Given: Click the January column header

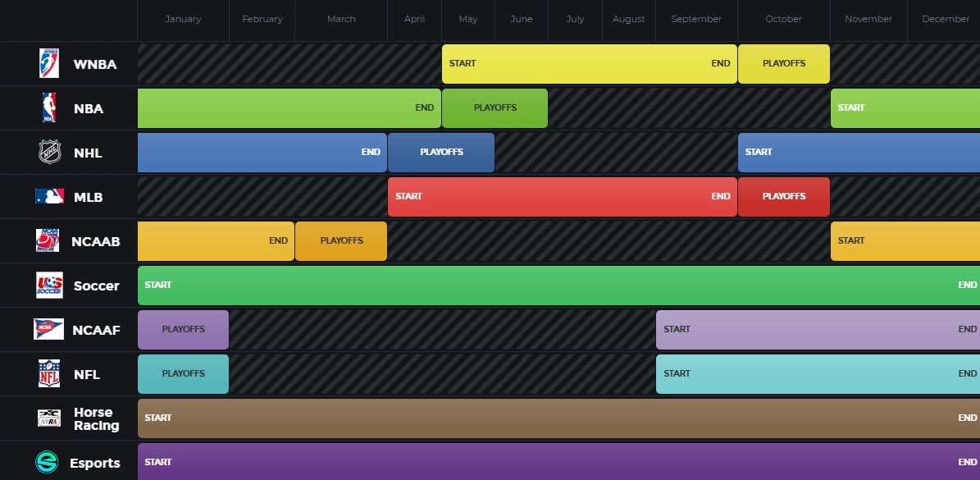Looking at the screenshot, I should pyautogui.click(x=183, y=20).
